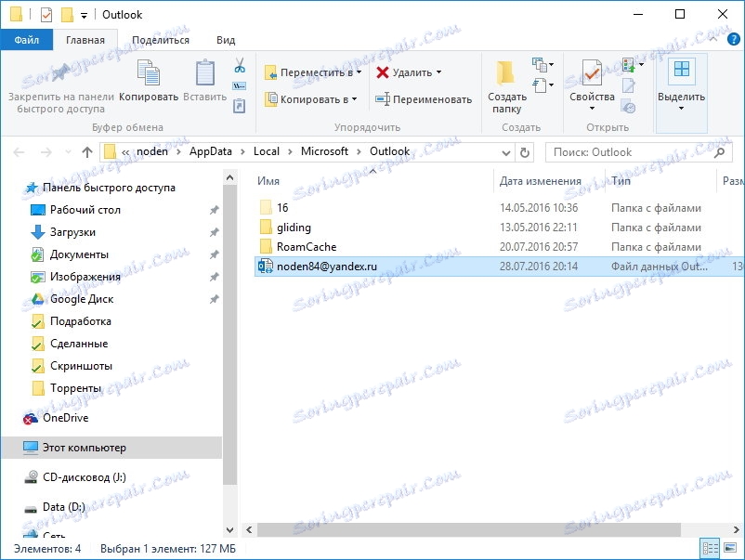
Task: Switch to the Поделиться tab
Action: (161, 40)
